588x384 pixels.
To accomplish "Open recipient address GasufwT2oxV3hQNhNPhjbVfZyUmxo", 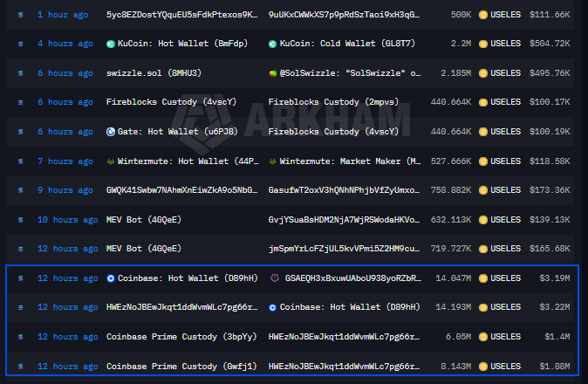I will coord(344,190).
